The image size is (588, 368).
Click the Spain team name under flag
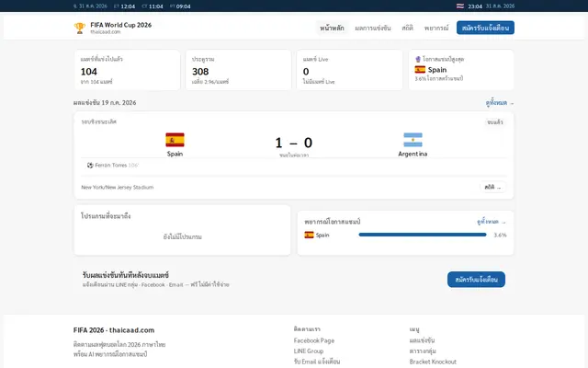[x=175, y=154]
